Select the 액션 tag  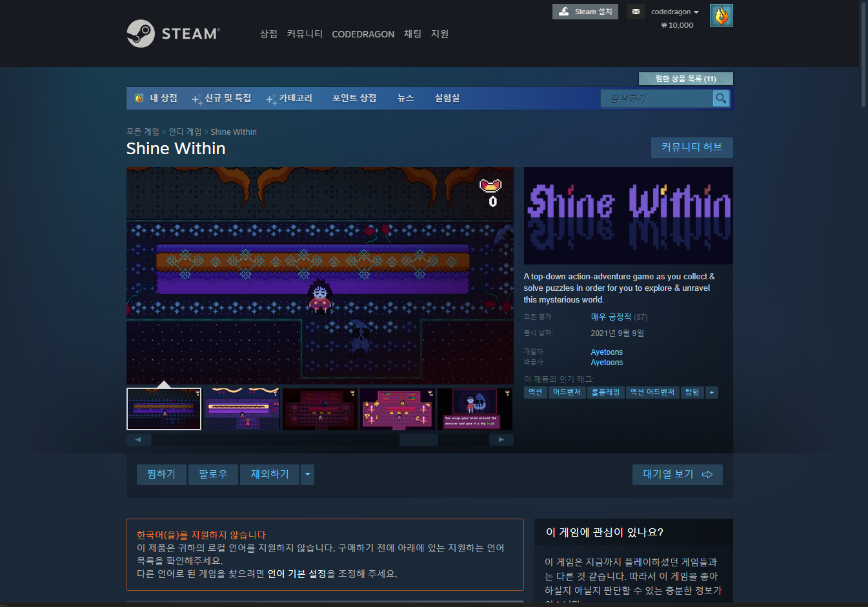pos(536,392)
